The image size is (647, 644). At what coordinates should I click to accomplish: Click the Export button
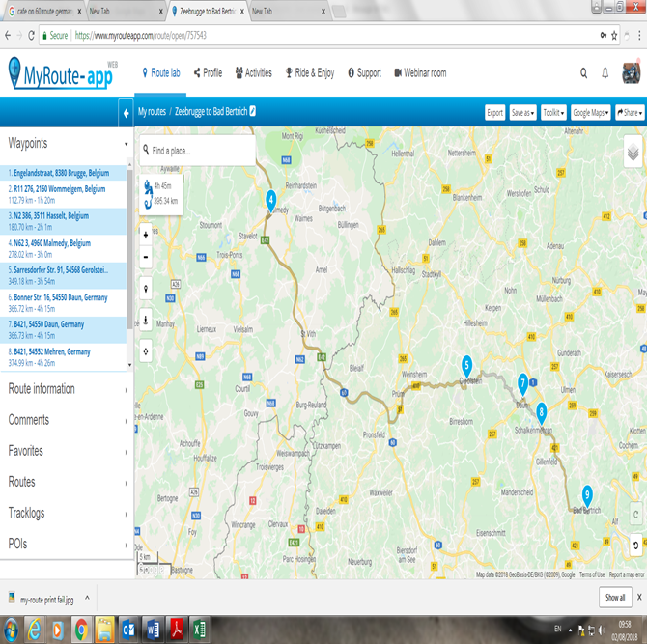[494, 112]
